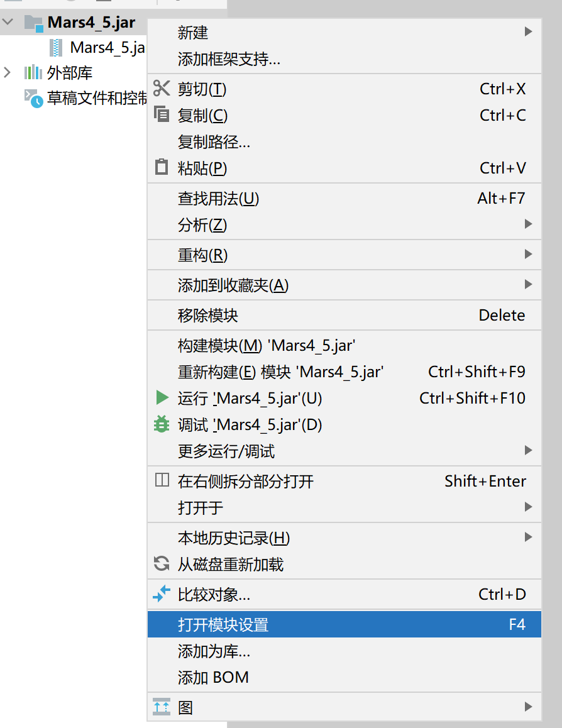Select the Mars4_5.java file in the tree
Image resolution: width=562 pixels, height=728 pixels.
click(x=104, y=47)
